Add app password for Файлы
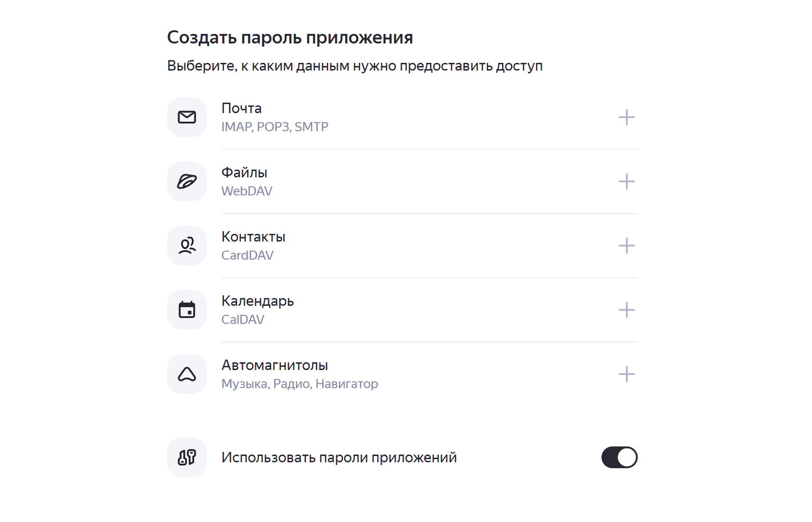 [x=626, y=182]
